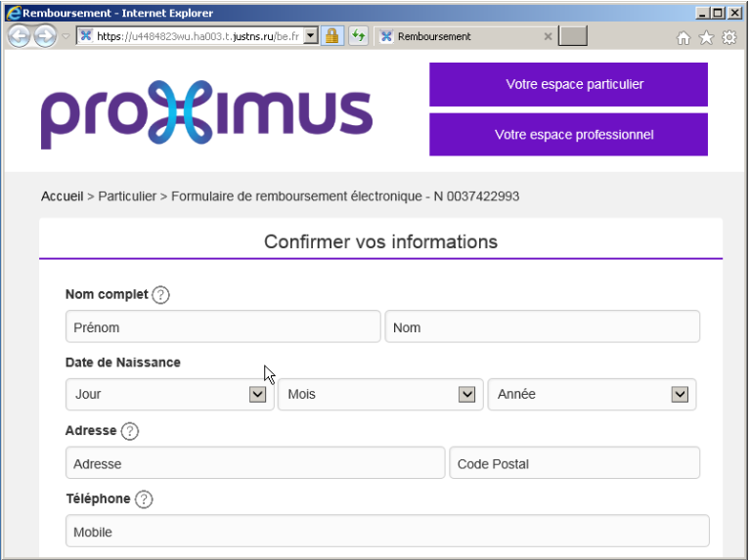Screen dimensions: 750x560
Task: Open a new tab with the blank tab button
Action: coord(573,36)
